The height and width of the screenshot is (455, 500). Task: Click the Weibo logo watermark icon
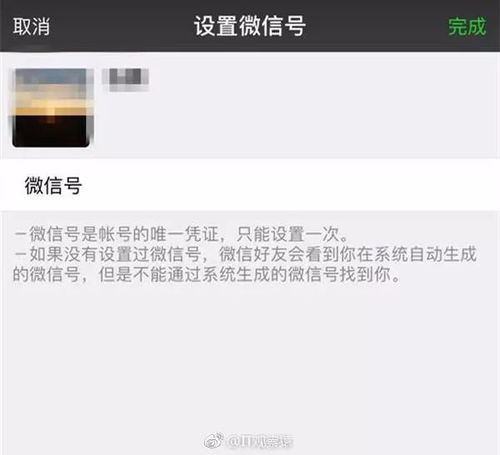point(214,441)
